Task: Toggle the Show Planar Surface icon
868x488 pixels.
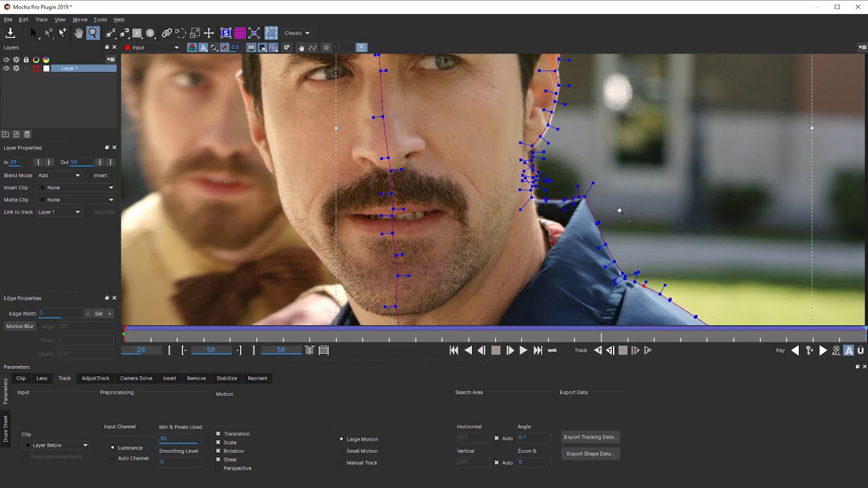Action: click(x=226, y=33)
